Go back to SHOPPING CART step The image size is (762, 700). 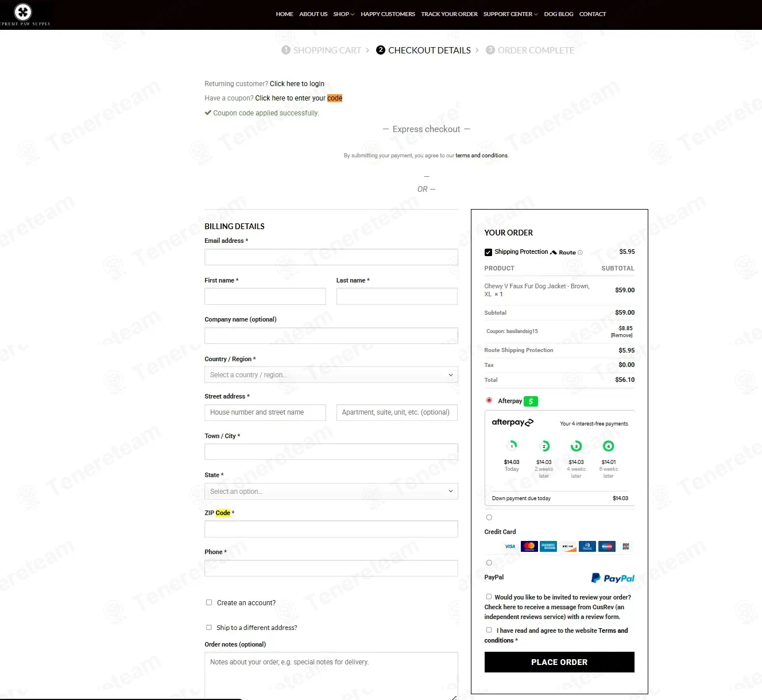327,51
